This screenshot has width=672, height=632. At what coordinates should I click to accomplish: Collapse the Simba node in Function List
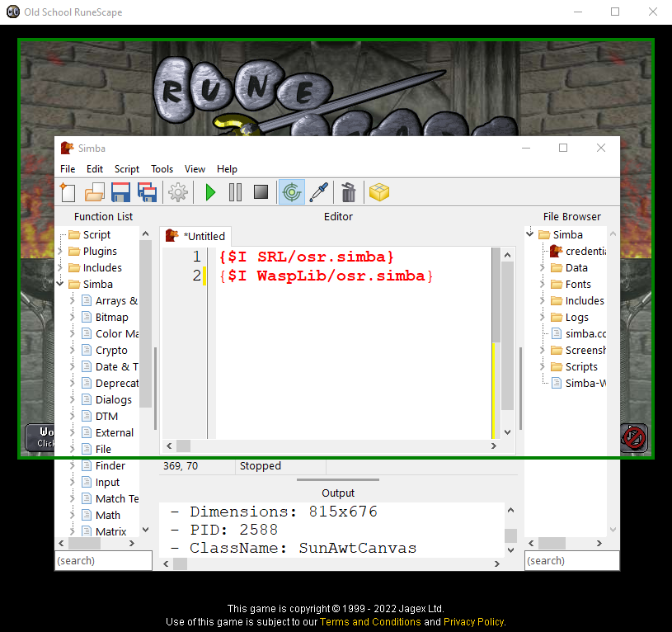[x=60, y=284]
